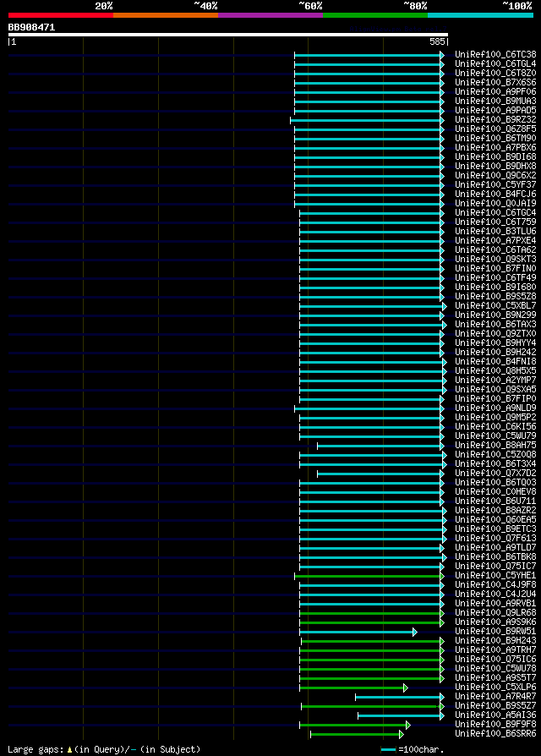Open hit UniRef100_C6TGL4
The height and width of the screenshot is (756, 541).
point(495,63)
